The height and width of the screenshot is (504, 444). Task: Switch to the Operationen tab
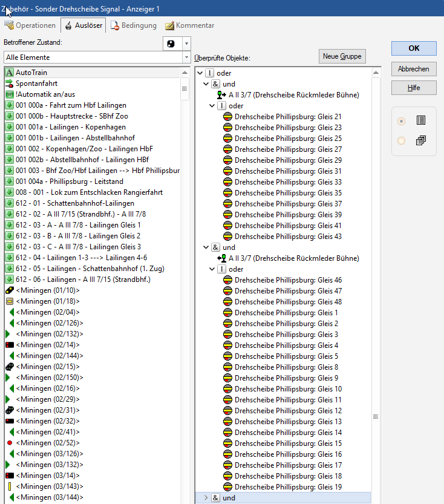tap(30, 25)
